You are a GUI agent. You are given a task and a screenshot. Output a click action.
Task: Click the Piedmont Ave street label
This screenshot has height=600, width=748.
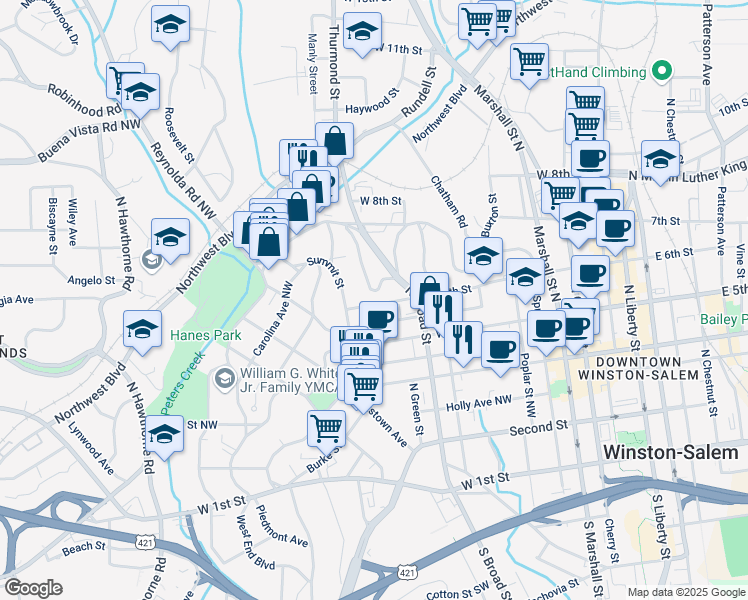[x=281, y=526]
